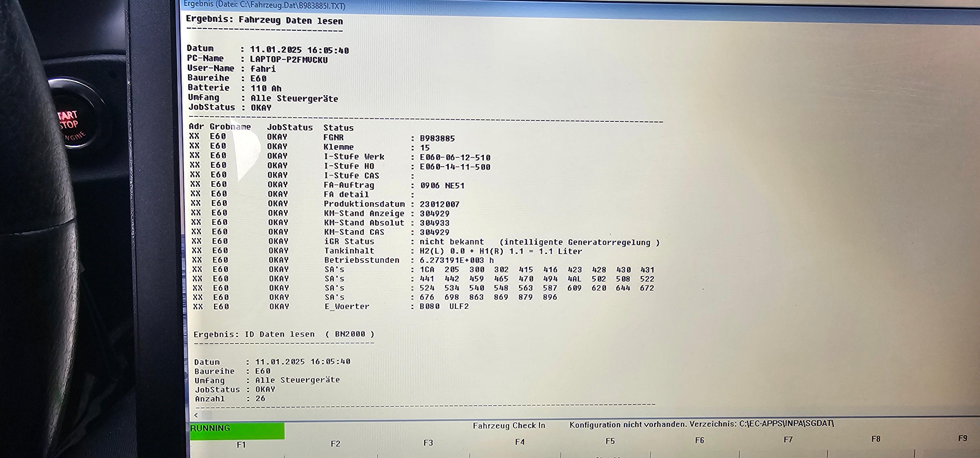Screen dimensions: 980x458
Task: Click the Tankinhalt value line
Action: coord(501,251)
